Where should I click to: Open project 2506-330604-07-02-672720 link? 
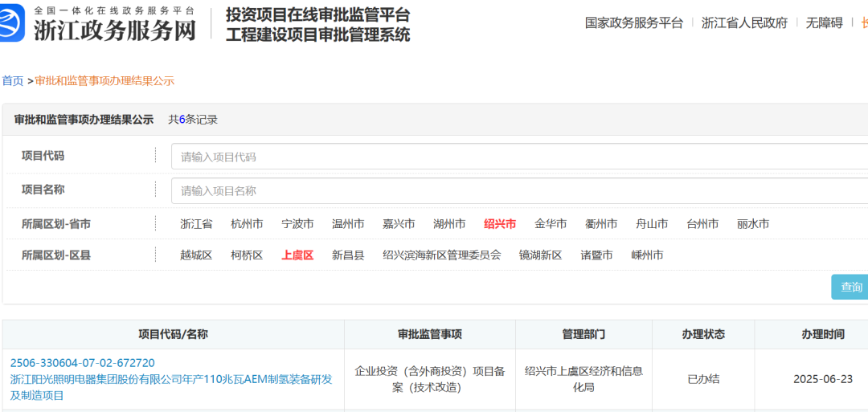(83, 363)
